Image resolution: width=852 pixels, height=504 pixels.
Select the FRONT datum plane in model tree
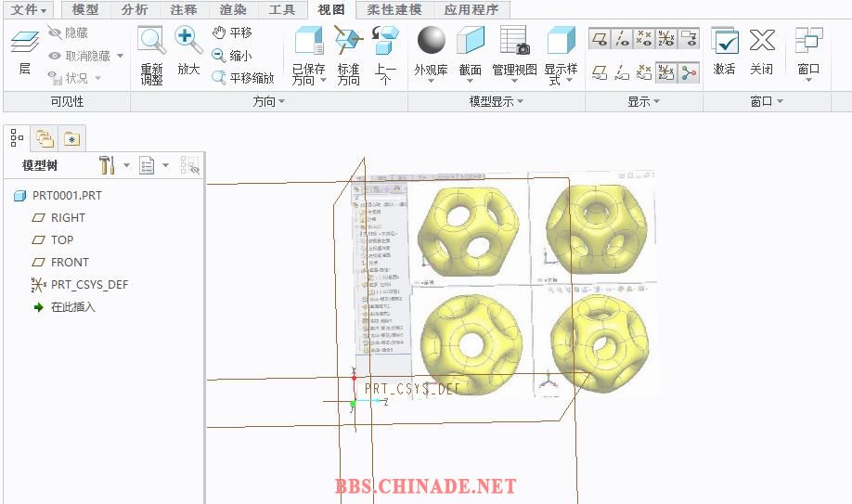pyautogui.click(x=70, y=263)
